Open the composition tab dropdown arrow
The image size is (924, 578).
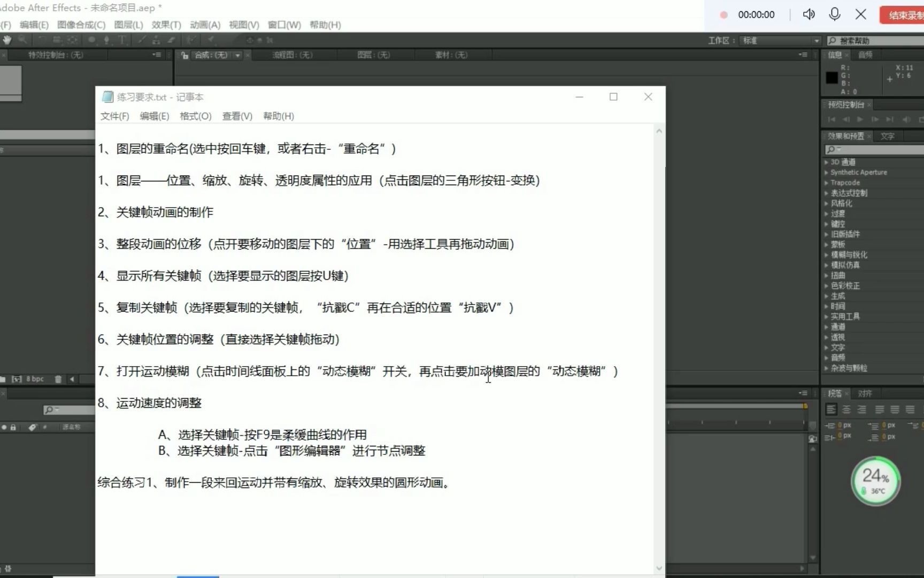click(237, 55)
